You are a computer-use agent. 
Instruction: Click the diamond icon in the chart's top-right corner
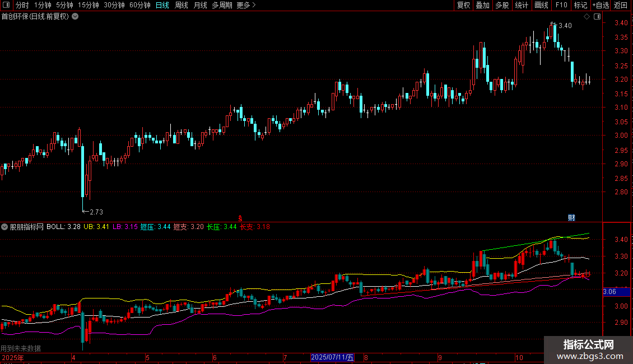(x=587, y=17)
